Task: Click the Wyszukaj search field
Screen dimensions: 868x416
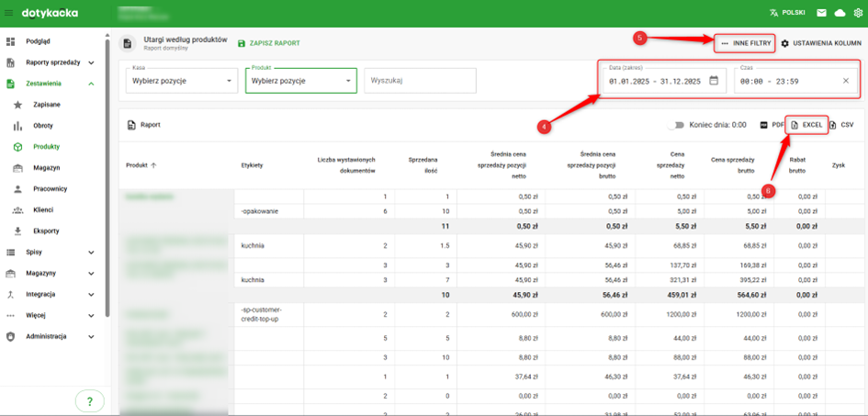Action: pyautogui.click(x=420, y=81)
